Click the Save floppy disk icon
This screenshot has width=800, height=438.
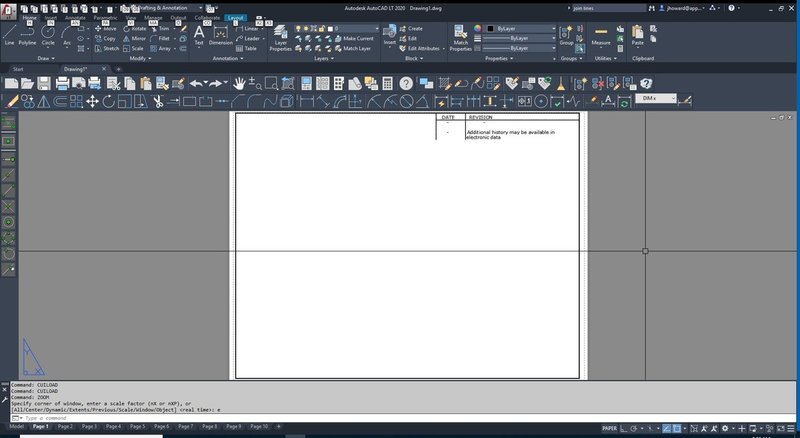(x=45, y=83)
